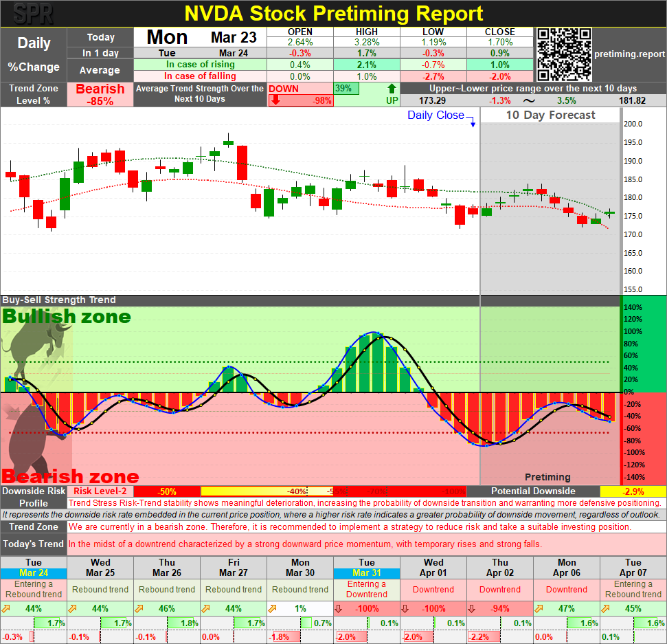667x644 pixels.
Task: Click the peak green bar in strength chart
Action: tap(377, 363)
